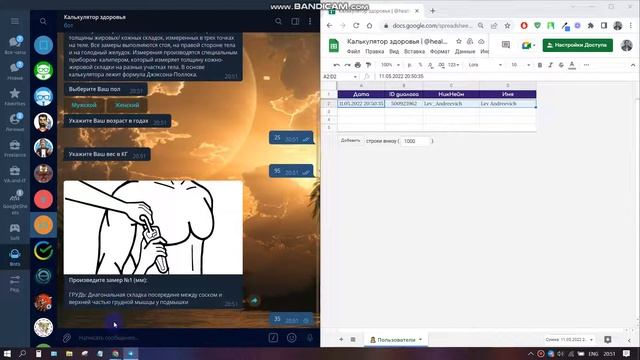Open three-dot chat options in Telegram header

point(310,21)
